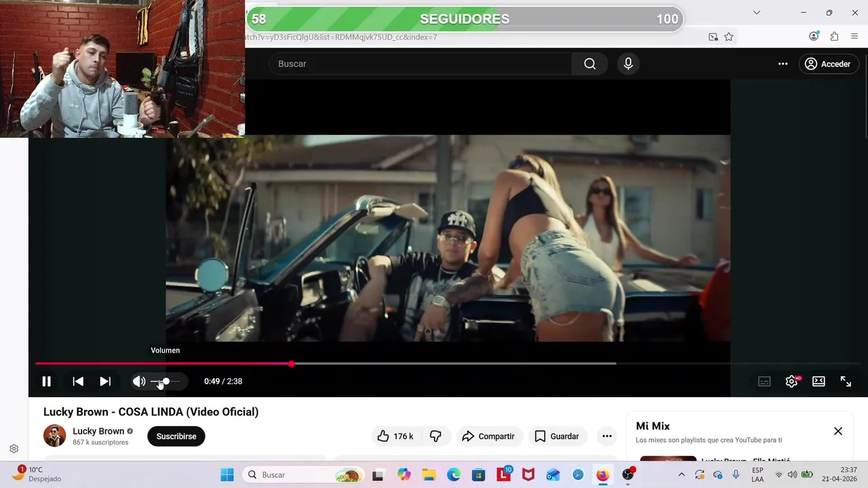The width and height of the screenshot is (868, 488).
Task: Open the Lucky Brown channel name link
Action: click(x=98, y=431)
